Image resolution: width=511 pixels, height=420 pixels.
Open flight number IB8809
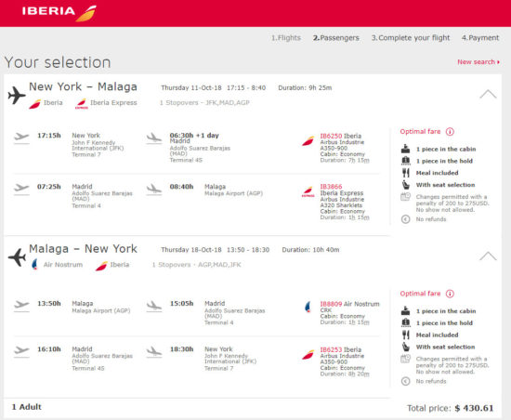tap(331, 304)
